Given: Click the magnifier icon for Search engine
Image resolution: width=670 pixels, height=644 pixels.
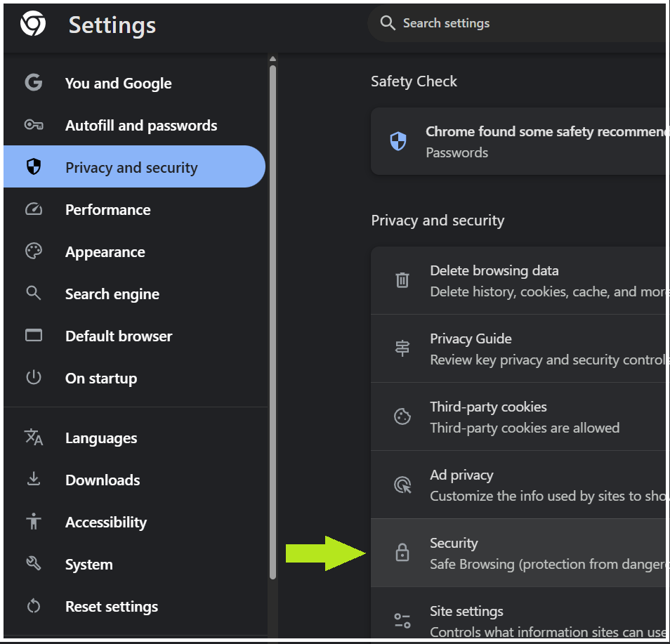Looking at the screenshot, I should [x=33, y=293].
